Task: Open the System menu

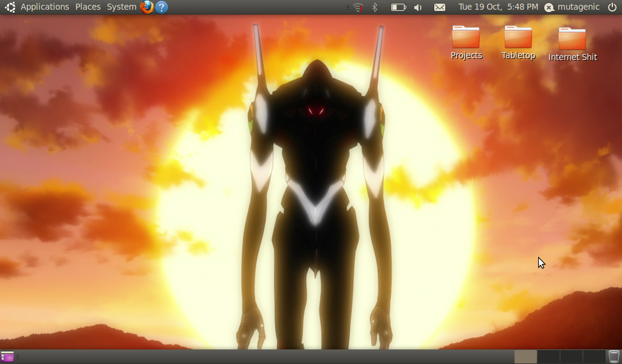Action: (x=121, y=7)
